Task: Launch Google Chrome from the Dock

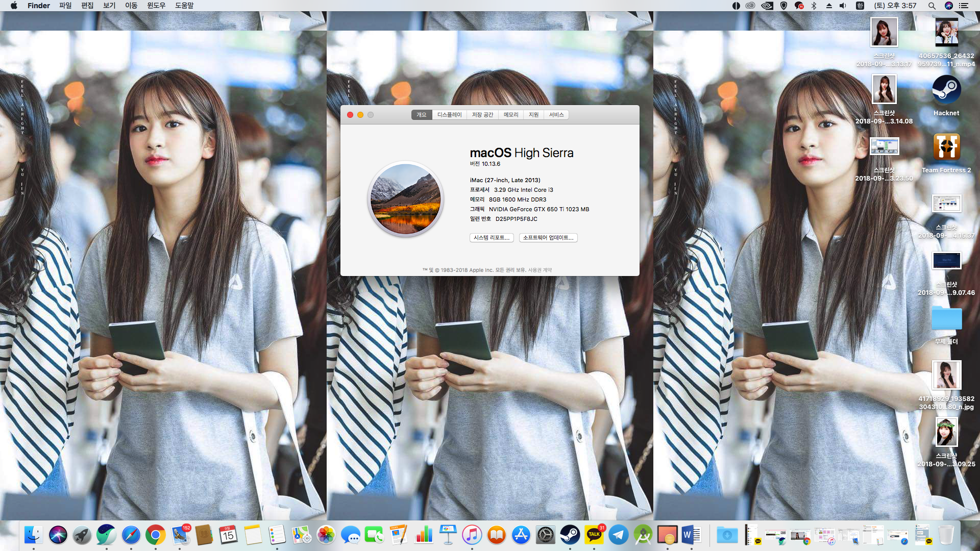Action: 156,535
